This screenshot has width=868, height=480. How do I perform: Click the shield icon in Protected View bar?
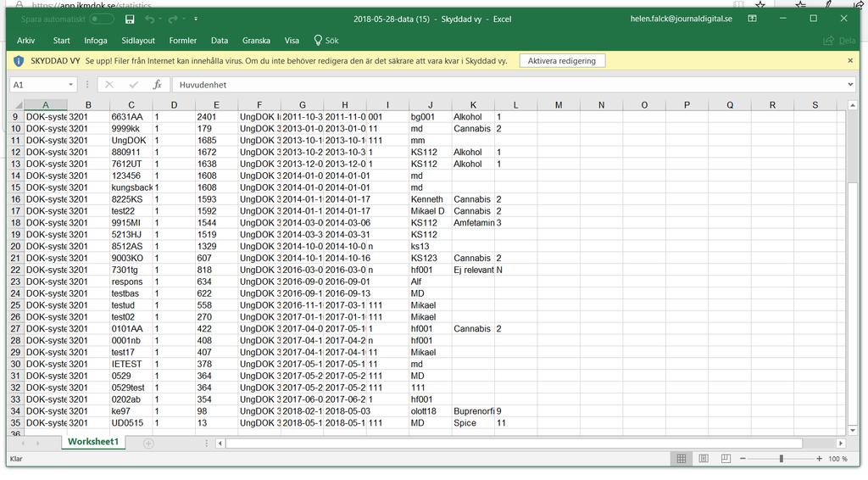coord(19,61)
